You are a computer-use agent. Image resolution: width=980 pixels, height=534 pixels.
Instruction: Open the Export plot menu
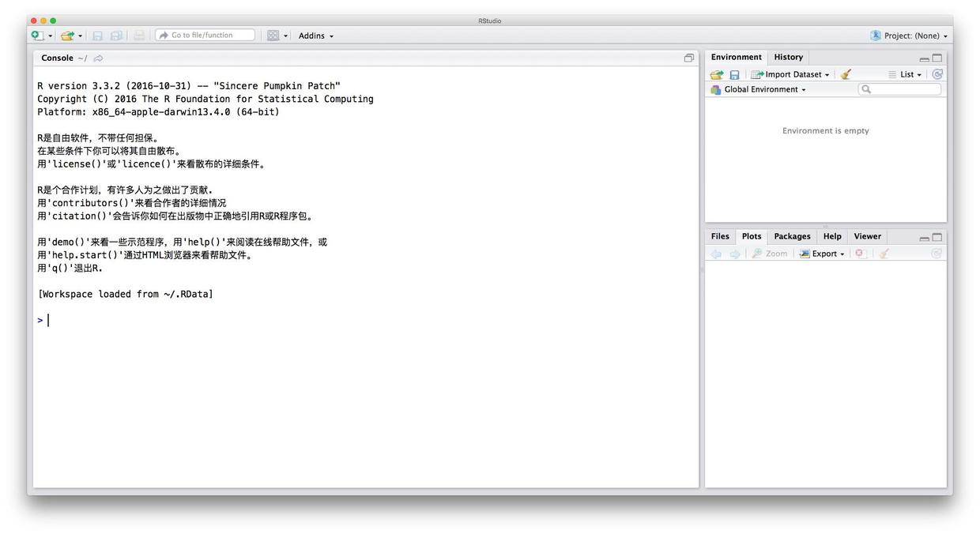coord(823,254)
